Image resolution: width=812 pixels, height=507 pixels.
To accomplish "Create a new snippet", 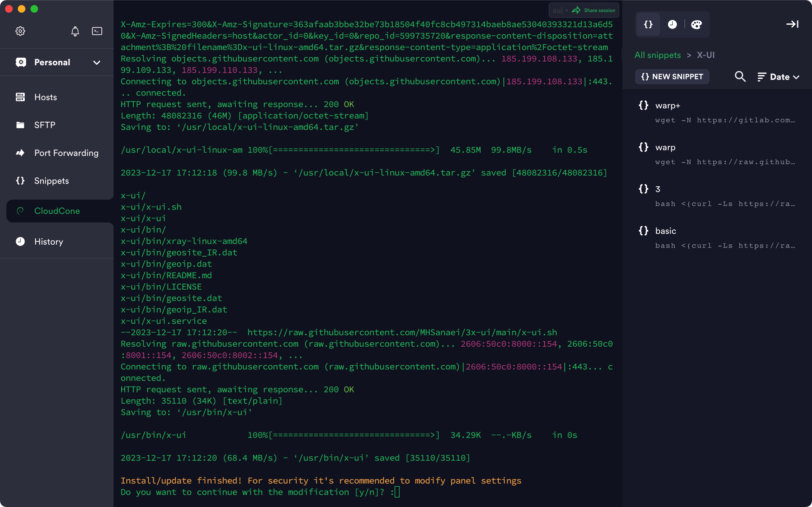I will point(672,77).
